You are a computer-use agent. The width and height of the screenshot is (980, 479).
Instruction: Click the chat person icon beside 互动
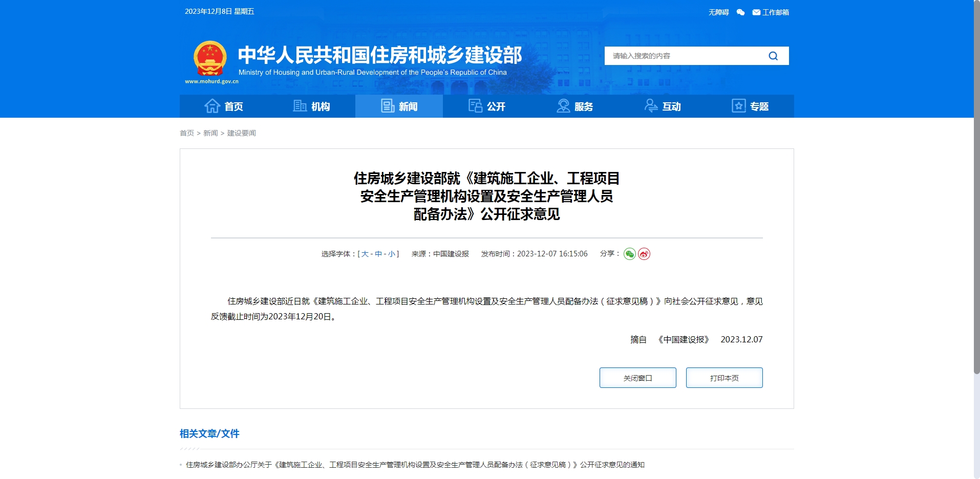pyautogui.click(x=651, y=106)
